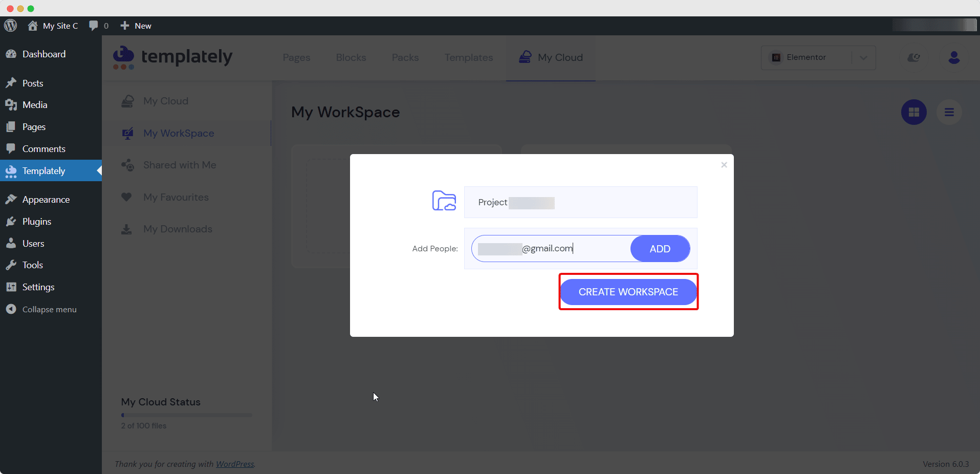Click the cloud sync icon in header
This screenshot has width=980, height=474.
[x=913, y=57]
